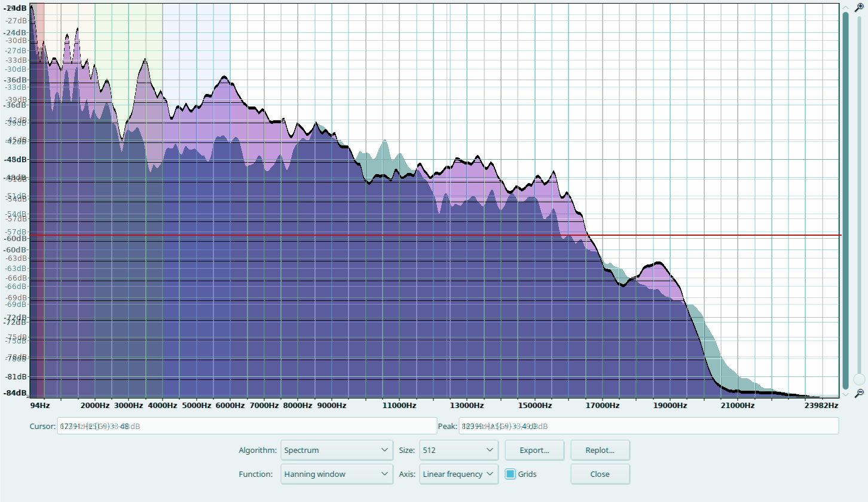Click the 3000Hz axis label

(x=129, y=405)
